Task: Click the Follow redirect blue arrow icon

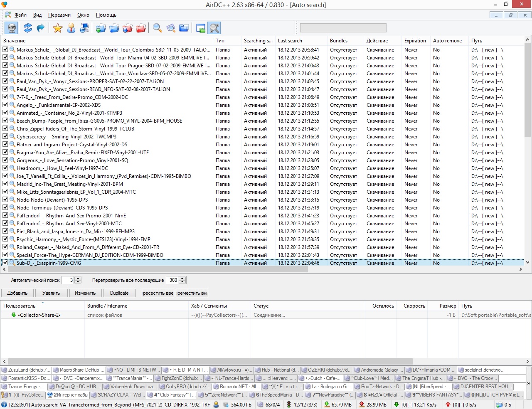Action: (x=41, y=28)
